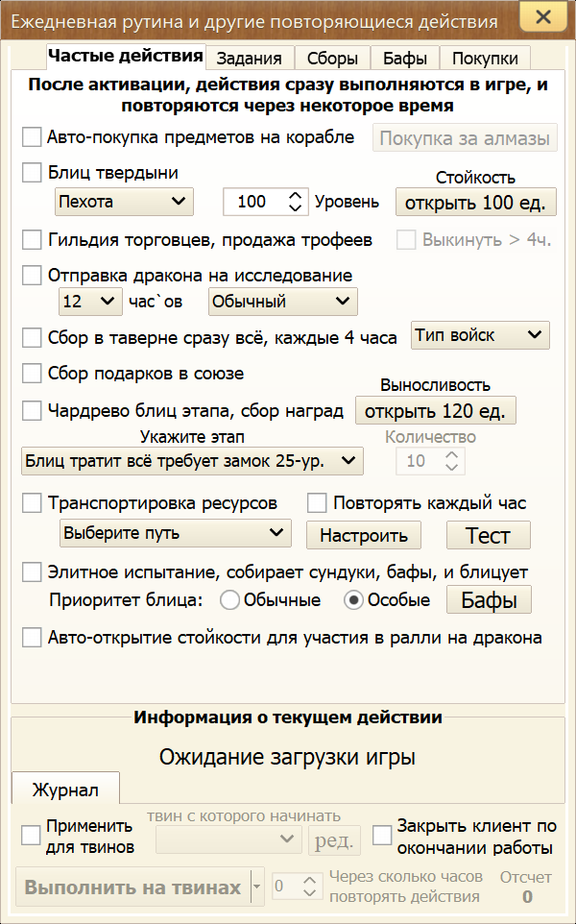The image size is (576, 924).
Task: Select Обычные blitz priority radio
Action: [x=229, y=600]
